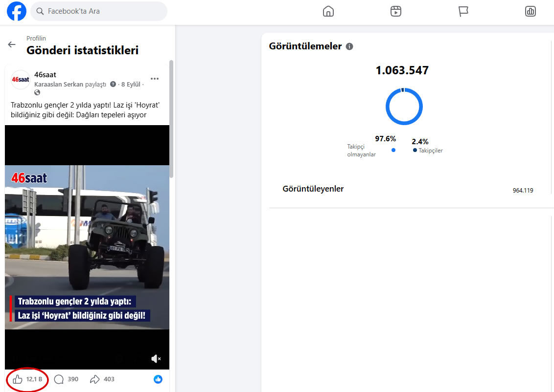
Task: Click the 2.4% follower percentage
Action: coord(420,142)
